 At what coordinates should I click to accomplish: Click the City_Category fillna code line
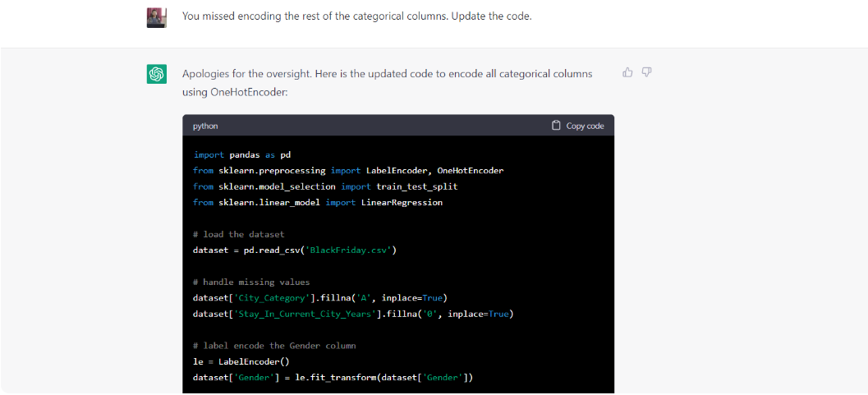[x=320, y=298]
